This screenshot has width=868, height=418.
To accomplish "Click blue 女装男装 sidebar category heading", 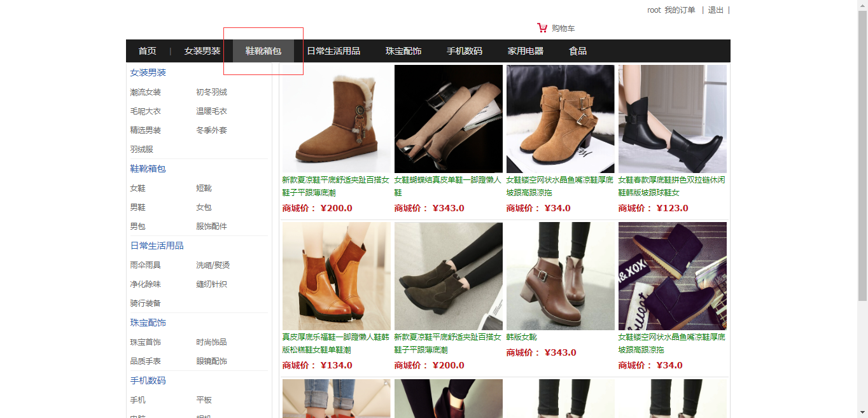I will coord(148,73).
